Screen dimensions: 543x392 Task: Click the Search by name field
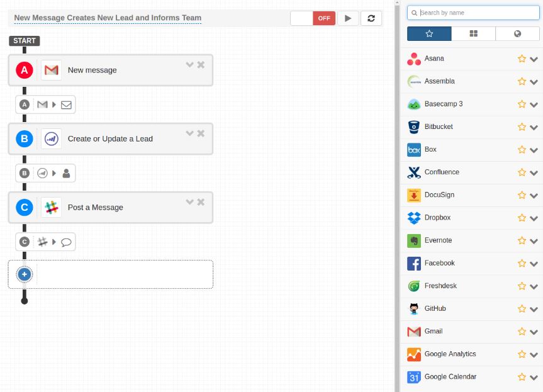click(473, 13)
